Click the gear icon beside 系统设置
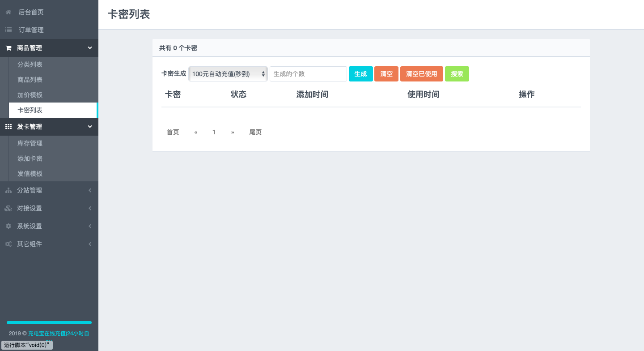 point(8,226)
